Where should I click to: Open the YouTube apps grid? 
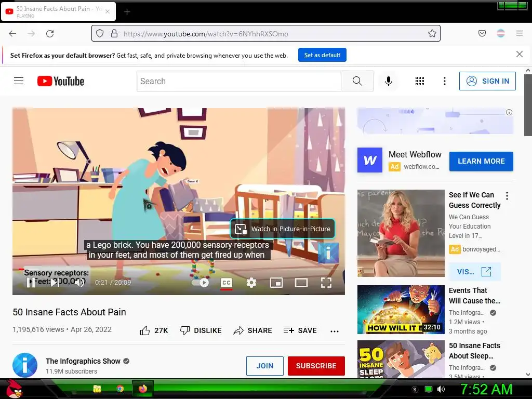tap(420, 81)
